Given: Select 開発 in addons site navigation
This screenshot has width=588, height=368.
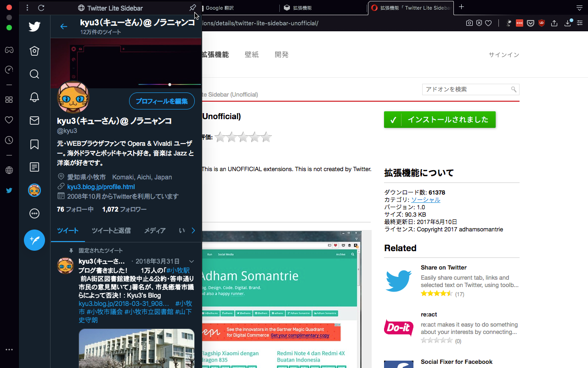Looking at the screenshot, I should 282,54.
